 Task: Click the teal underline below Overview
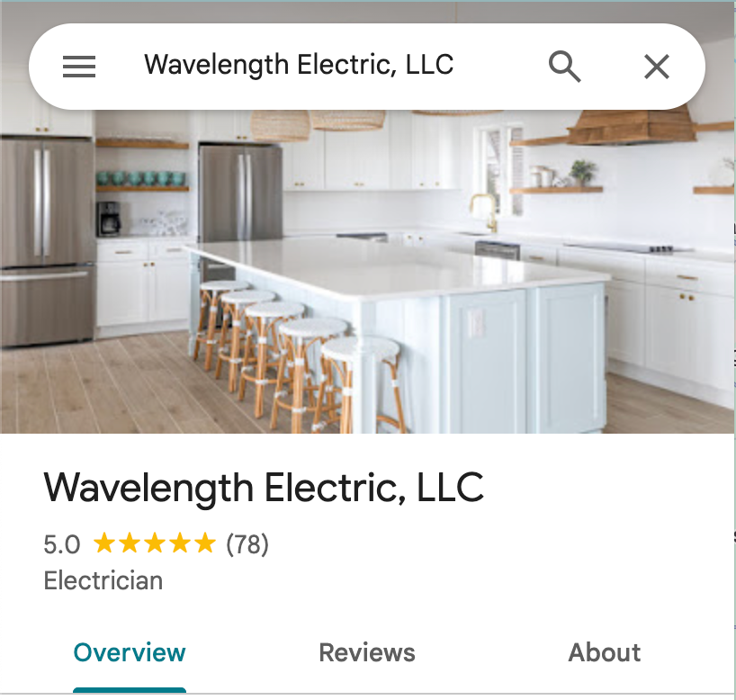tap(130, 690)
